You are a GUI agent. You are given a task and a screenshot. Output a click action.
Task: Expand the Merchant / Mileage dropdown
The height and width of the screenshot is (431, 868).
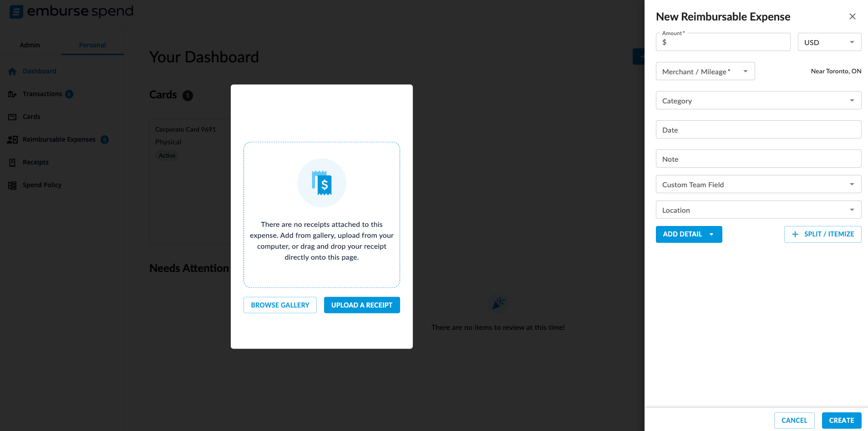coord(705,72)
